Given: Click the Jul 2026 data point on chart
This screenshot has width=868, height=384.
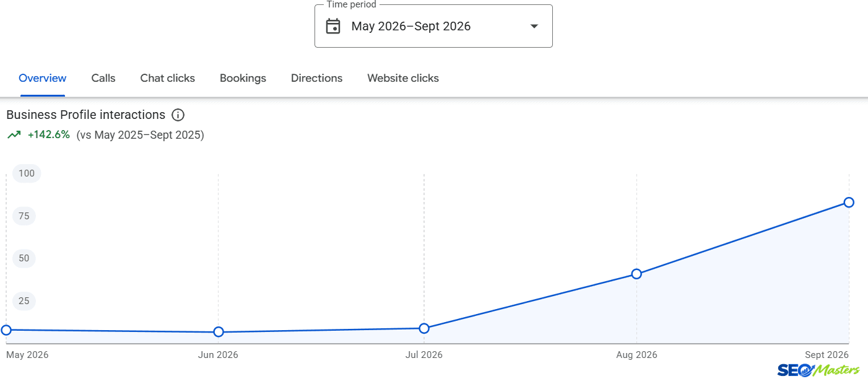Looking at the screenshot, I should (424, 328).
